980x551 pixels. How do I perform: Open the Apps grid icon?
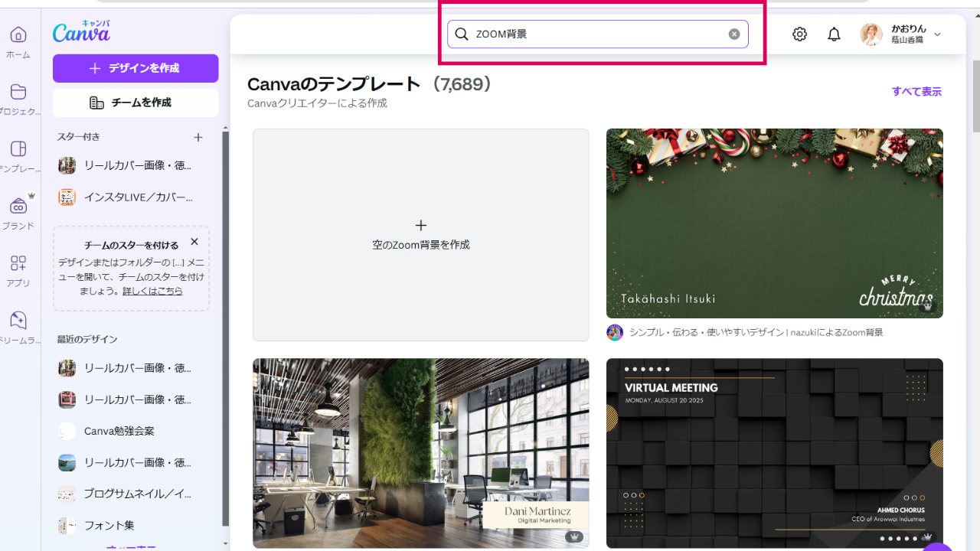tap(18, 264)
